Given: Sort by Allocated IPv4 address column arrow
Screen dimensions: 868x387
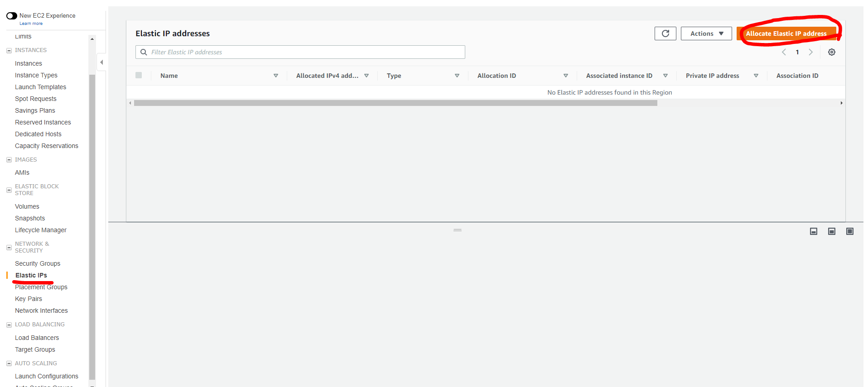Looking at the screenshot, I should click(366, 76).
